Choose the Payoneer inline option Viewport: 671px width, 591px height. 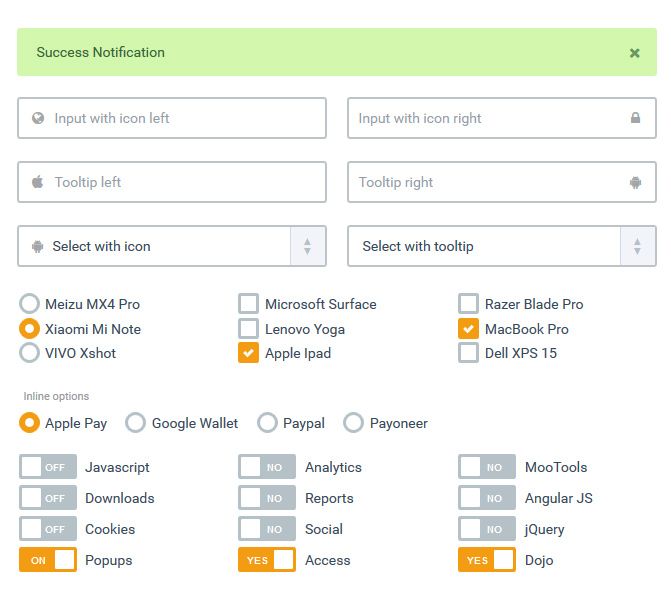[x=353, y=423]
